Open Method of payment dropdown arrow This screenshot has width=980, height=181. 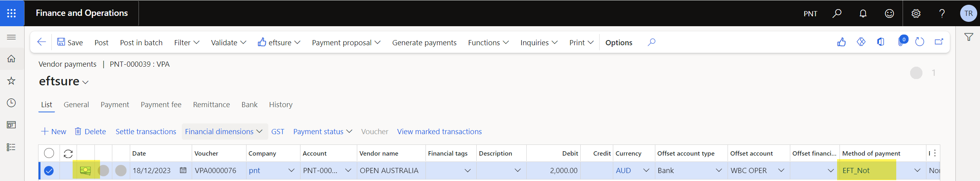pos(917,170)
